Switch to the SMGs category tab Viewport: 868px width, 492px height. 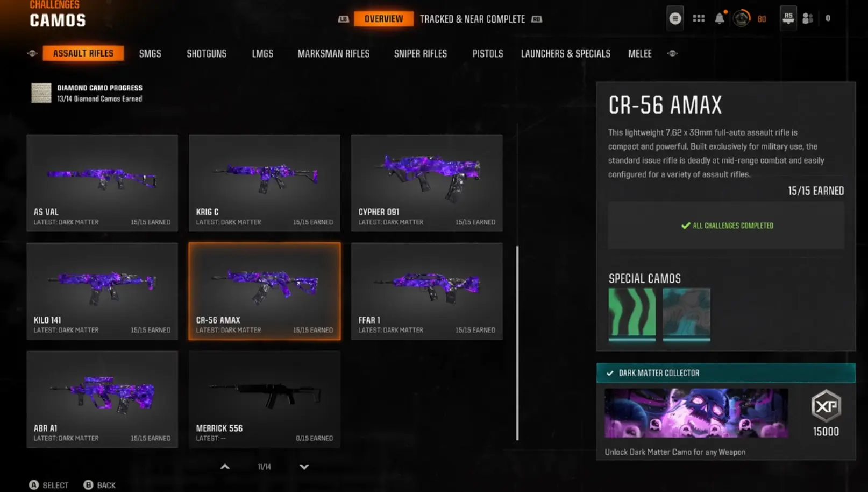150,53
